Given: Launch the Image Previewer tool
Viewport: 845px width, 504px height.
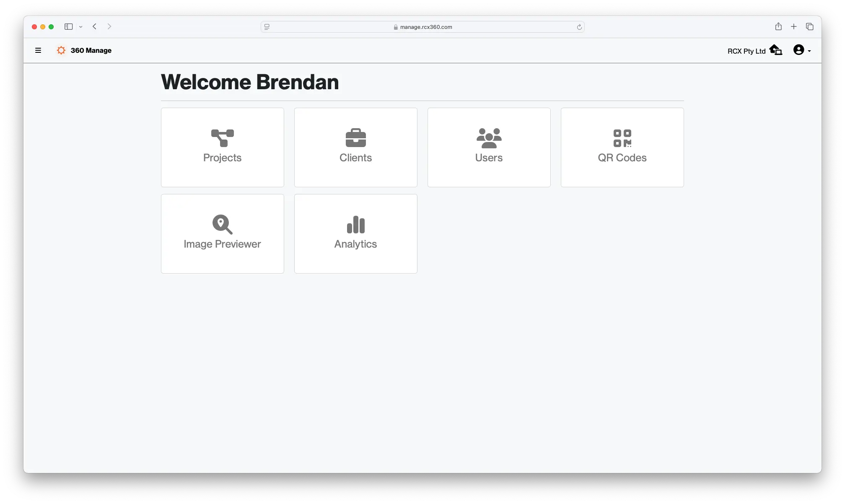Looking at the screenshot, I should click(222, 233).
